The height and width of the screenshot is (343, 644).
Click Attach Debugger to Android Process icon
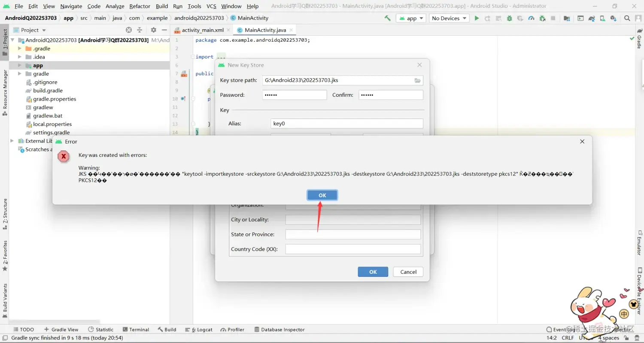(x=542, y=18)
